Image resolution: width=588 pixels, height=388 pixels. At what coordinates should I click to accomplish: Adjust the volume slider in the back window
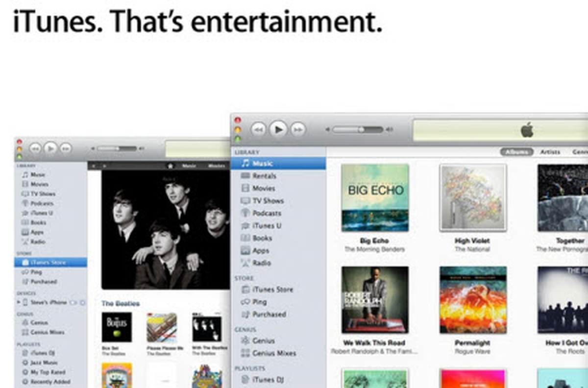(117, 148)
